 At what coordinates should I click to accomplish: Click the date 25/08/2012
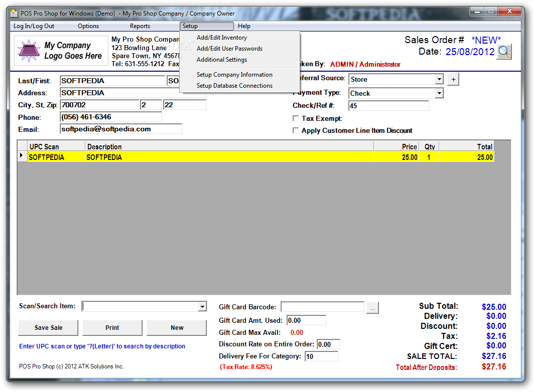470,52
